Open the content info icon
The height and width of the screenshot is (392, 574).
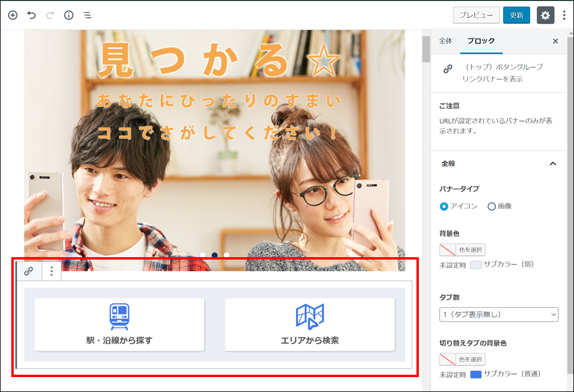coord(69,15)
